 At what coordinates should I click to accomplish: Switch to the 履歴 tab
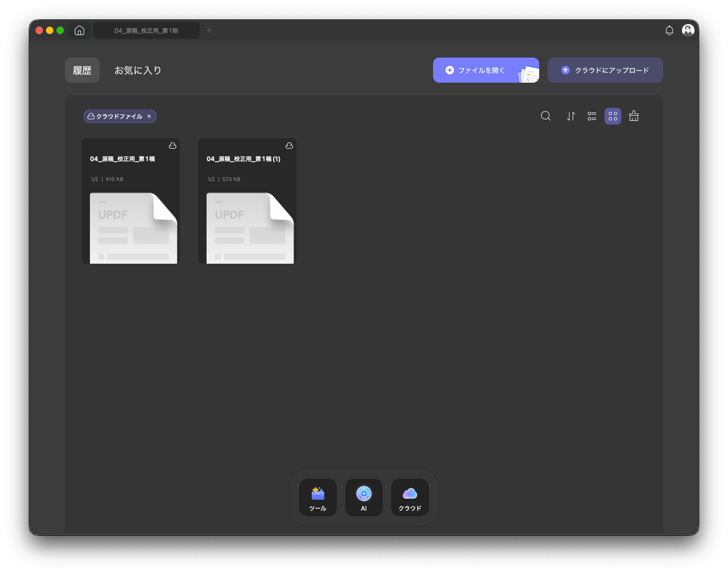[x=82, y=70]
